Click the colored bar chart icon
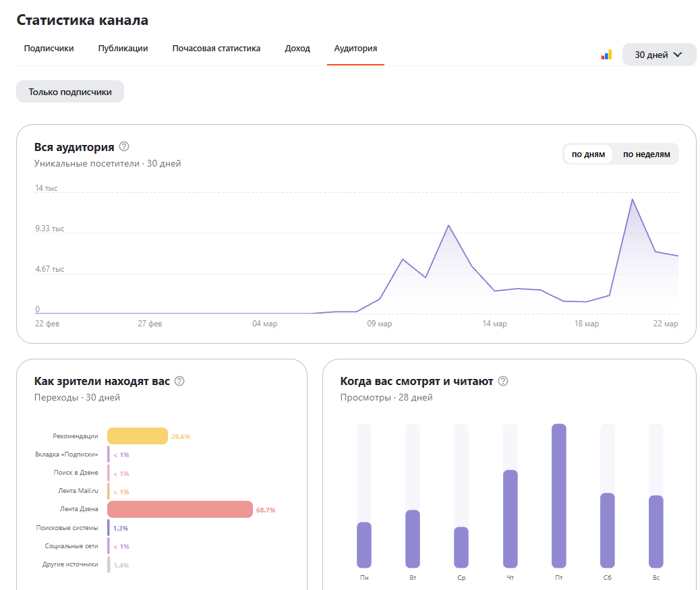 [606, 55]
